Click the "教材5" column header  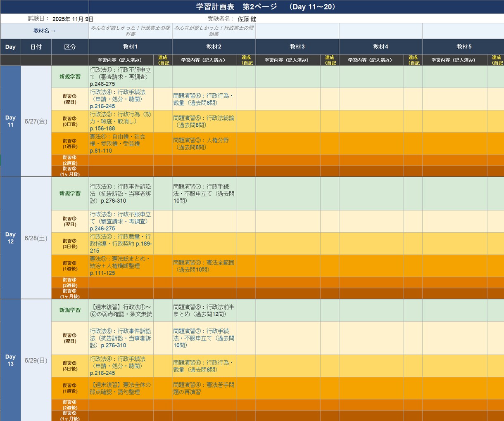pyautogui.click(x=464, y=47)
